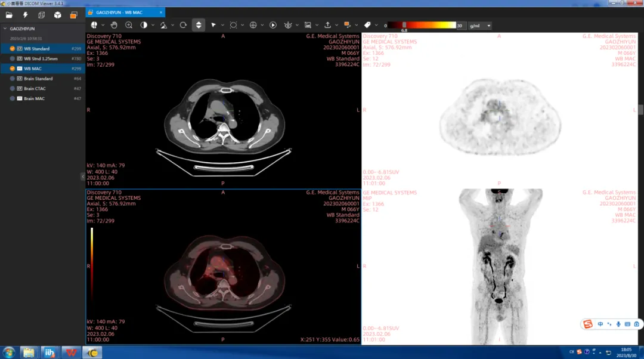Open the wireframe cube view icon
644x359 pixels.
pyautogui.click(x=42, y=15)
